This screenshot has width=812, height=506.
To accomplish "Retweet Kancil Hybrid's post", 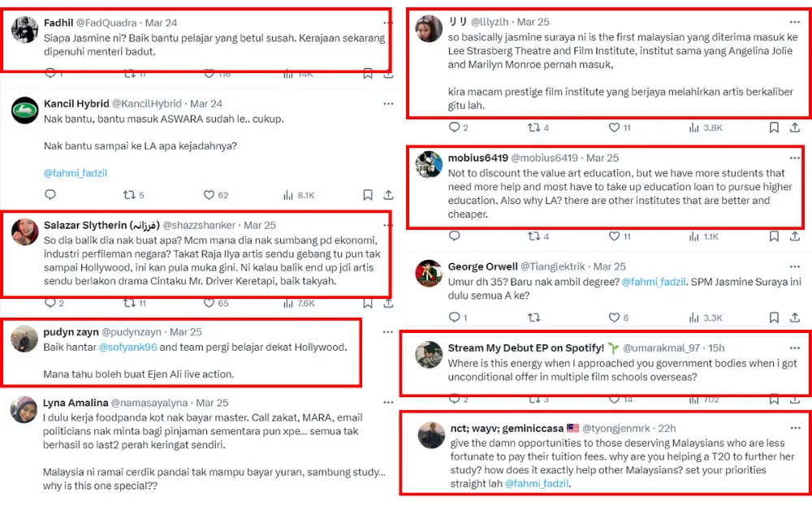I will [127, 195].
